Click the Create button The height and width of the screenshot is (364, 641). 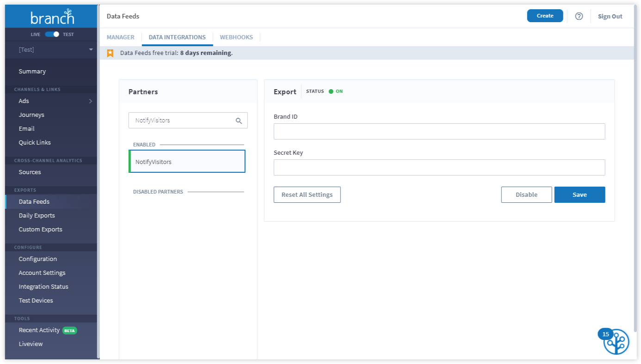(545, 16)
